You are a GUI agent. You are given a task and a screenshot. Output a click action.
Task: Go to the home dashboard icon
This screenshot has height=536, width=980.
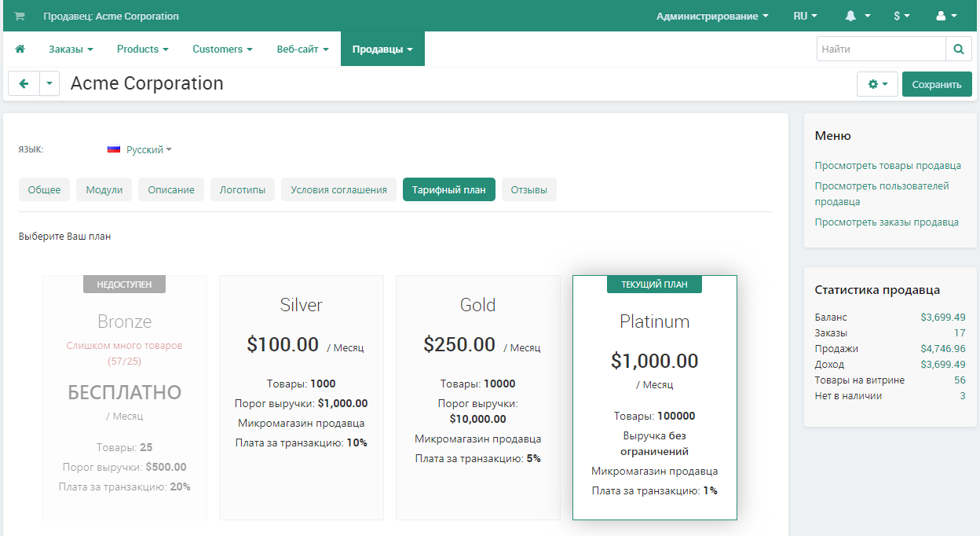click(x=20, y=49)
